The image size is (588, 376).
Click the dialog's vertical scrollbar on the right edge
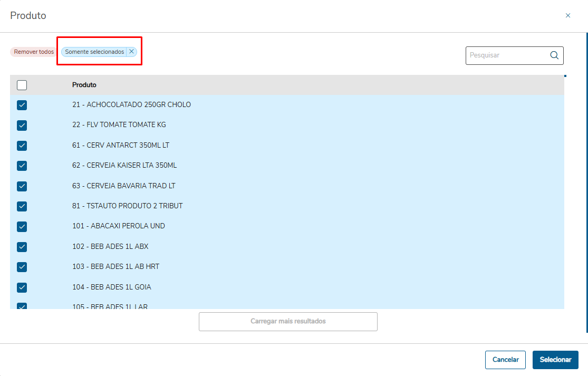pyautogui.click(x=587, y=182)
